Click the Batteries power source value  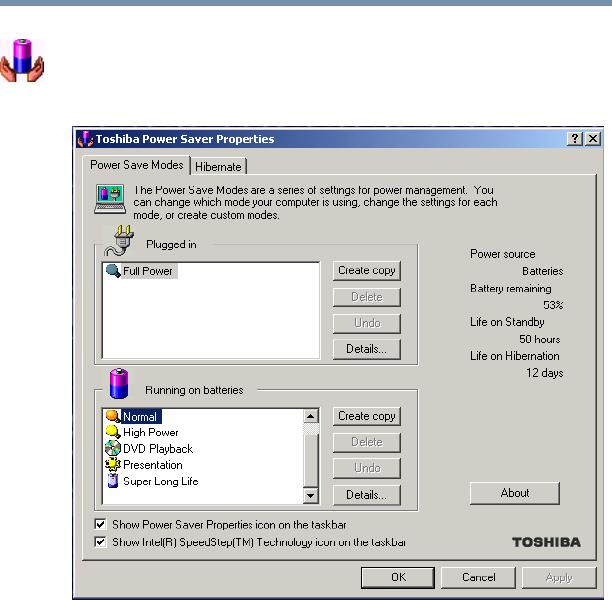(x=543, y=271)
